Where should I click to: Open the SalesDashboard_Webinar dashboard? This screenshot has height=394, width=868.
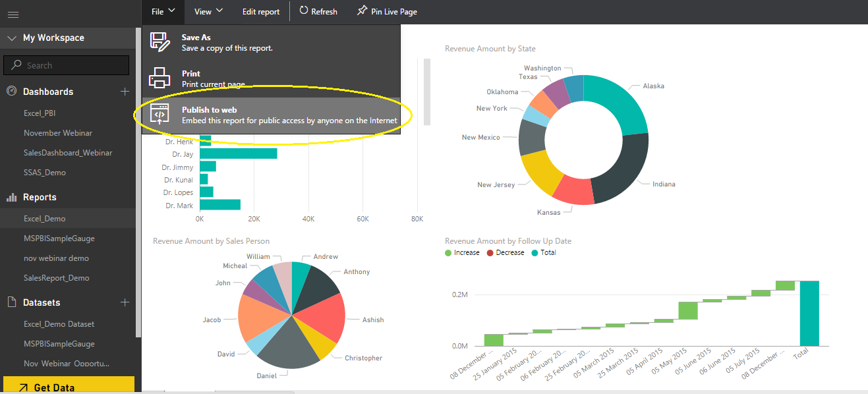[68, 153]
